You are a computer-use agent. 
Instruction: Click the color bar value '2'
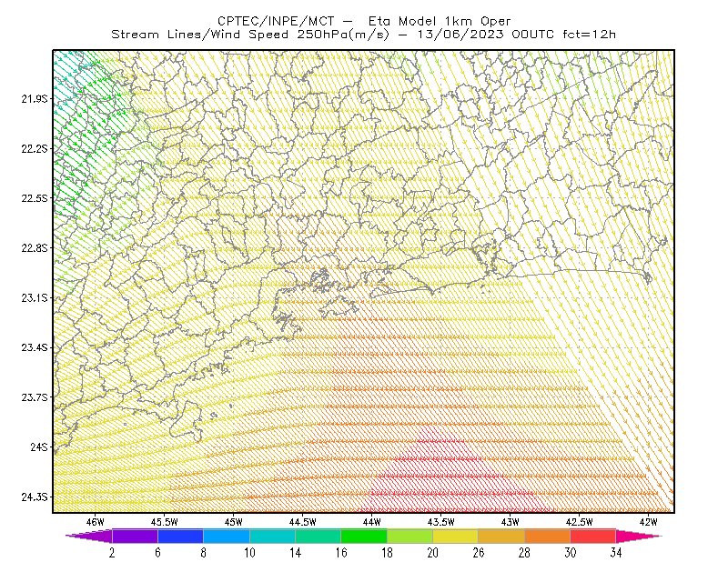(112, 553)
